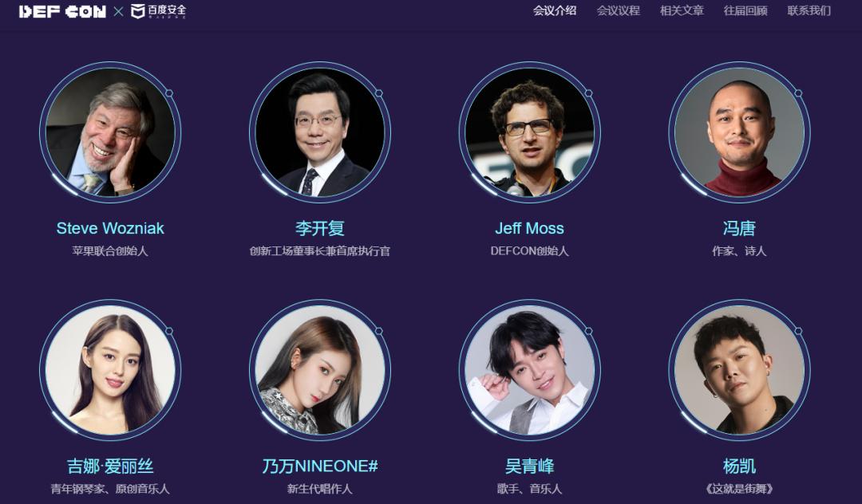862x504 pixels.
Task: Open the 会议介绍 menu item
Action: tap(554, 10)
